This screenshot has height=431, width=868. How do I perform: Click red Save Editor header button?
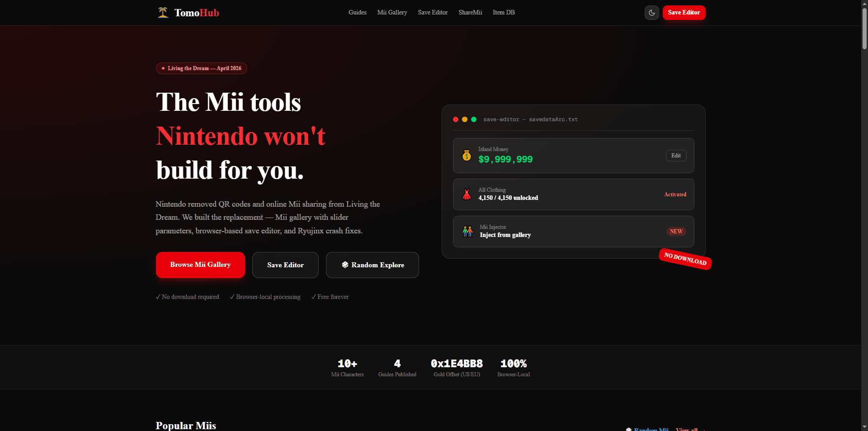point(684,13)
